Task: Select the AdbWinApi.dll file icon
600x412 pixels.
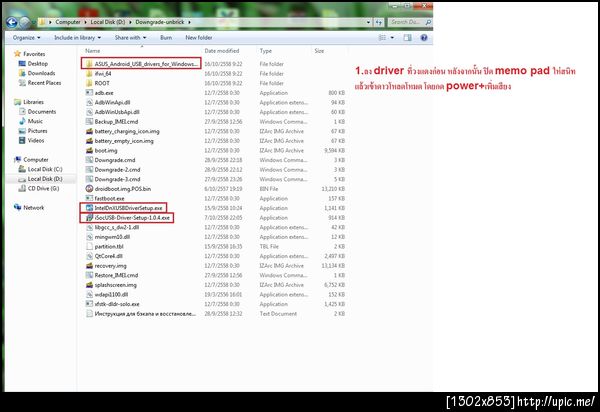Action: pos(89,102)
